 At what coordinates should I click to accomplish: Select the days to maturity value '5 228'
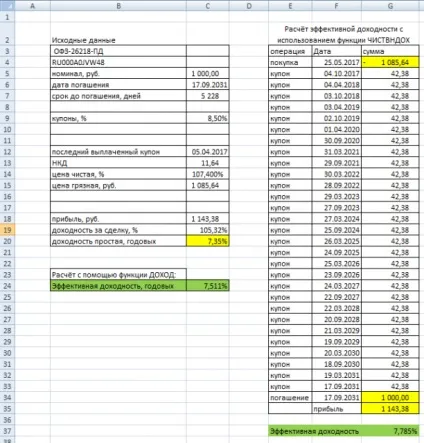pyautogui.click(x=208, y=96)
